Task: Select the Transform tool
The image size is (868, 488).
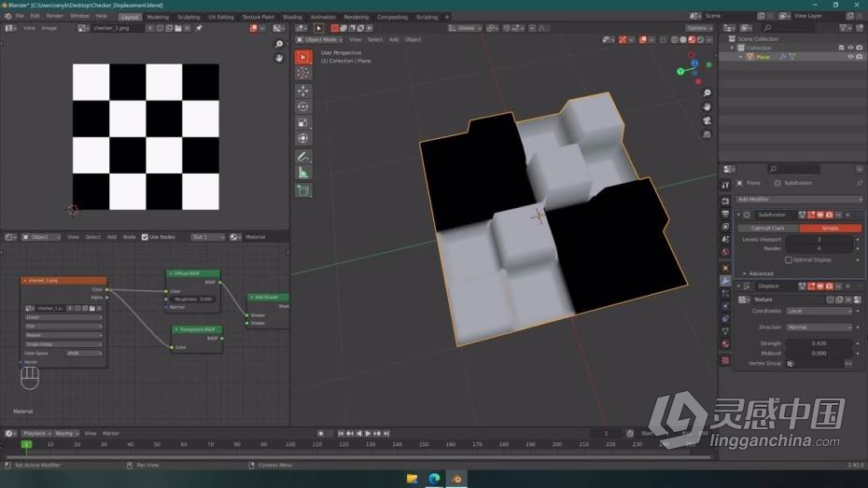Action: coord(303,138)
